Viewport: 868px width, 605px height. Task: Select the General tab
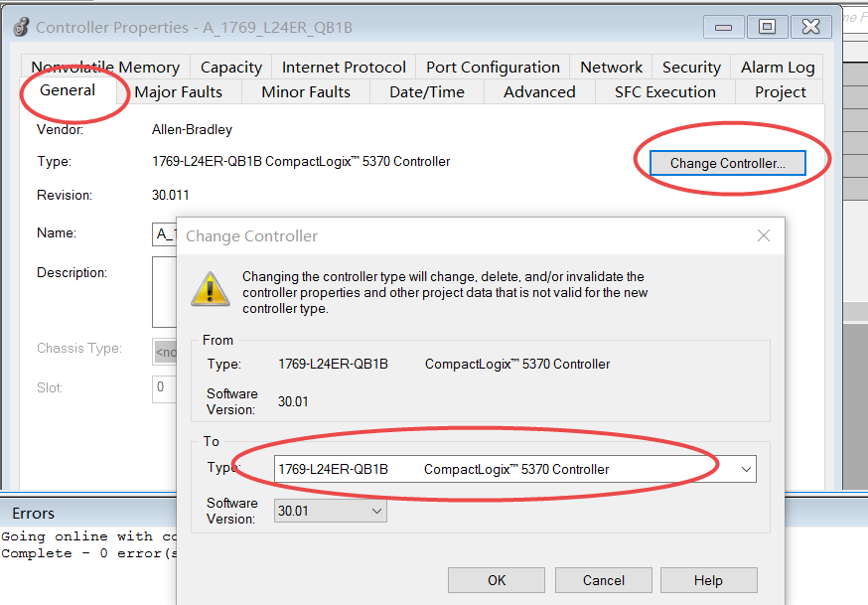pos(68,90)
